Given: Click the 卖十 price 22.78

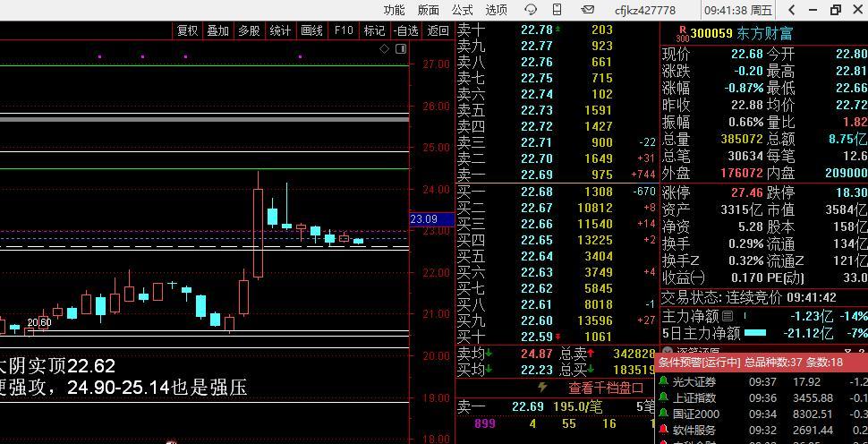Looking at the screenshot, I should 536,30.
